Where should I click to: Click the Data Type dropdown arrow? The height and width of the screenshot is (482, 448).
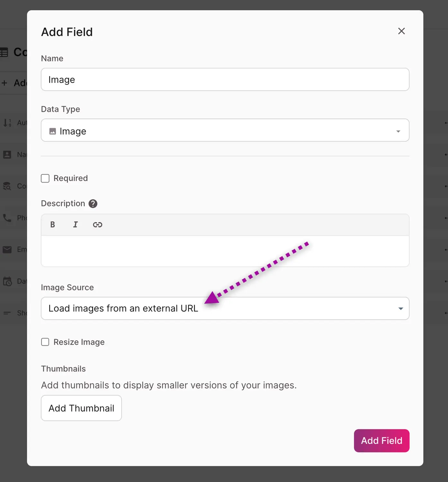pyautogui.click(x=398, y=131)
